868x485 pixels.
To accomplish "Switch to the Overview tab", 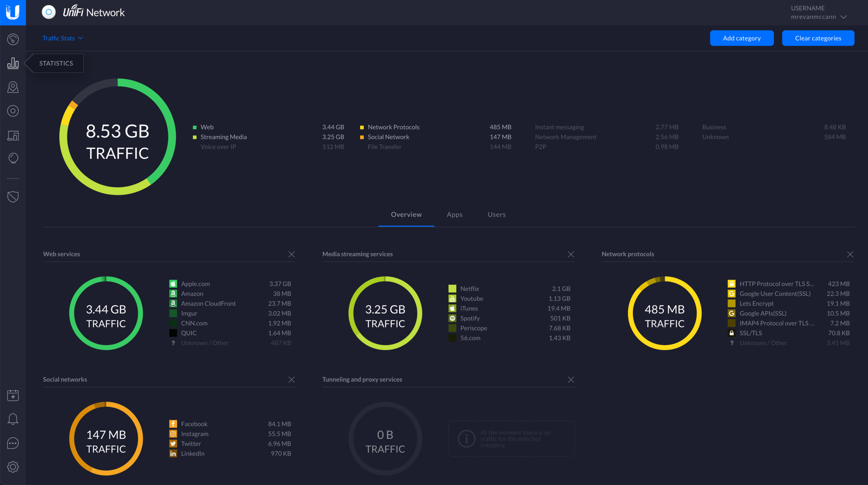I will point(406,214).
